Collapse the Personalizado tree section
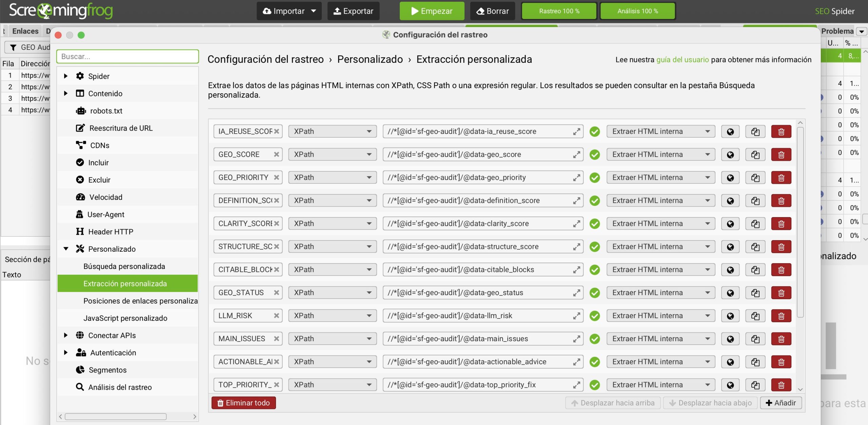The height and width of the screenshot is (425, 868). coord(66,249)
